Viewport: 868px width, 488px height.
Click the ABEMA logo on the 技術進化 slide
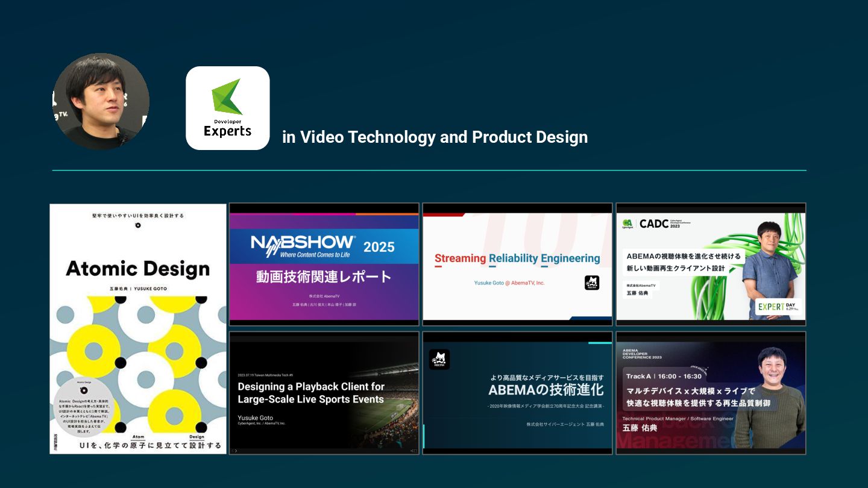[439, 359]
